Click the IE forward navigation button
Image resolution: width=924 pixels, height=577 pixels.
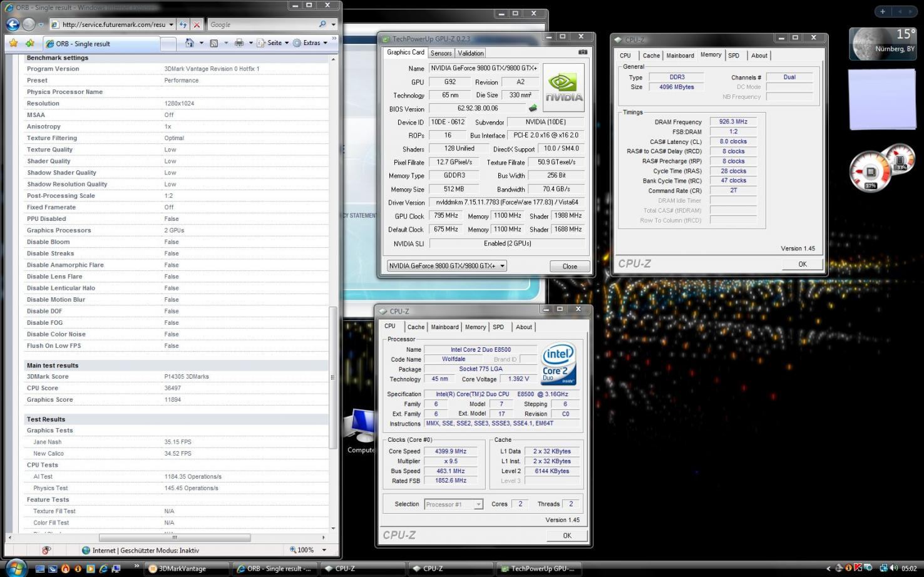pos(28,24)
